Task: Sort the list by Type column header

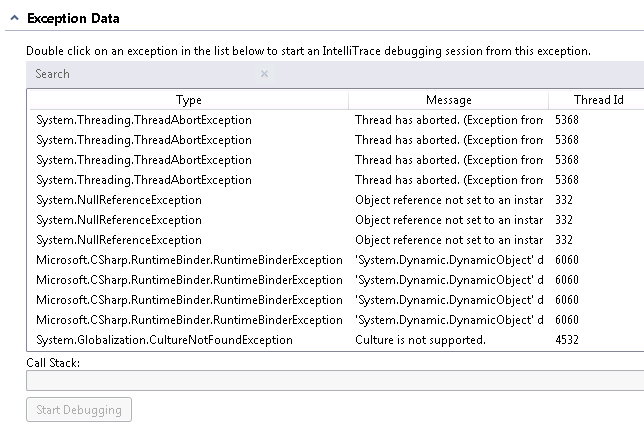Action: click(188, 100)
